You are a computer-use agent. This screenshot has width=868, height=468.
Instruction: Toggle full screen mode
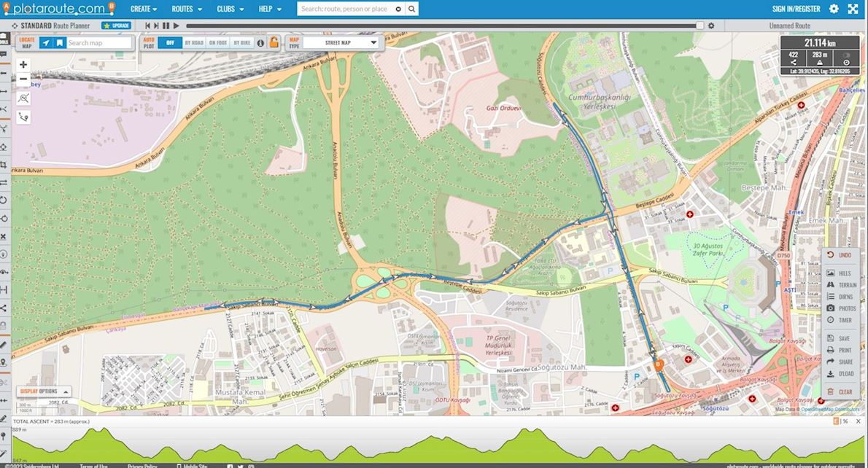pos(853,9)
